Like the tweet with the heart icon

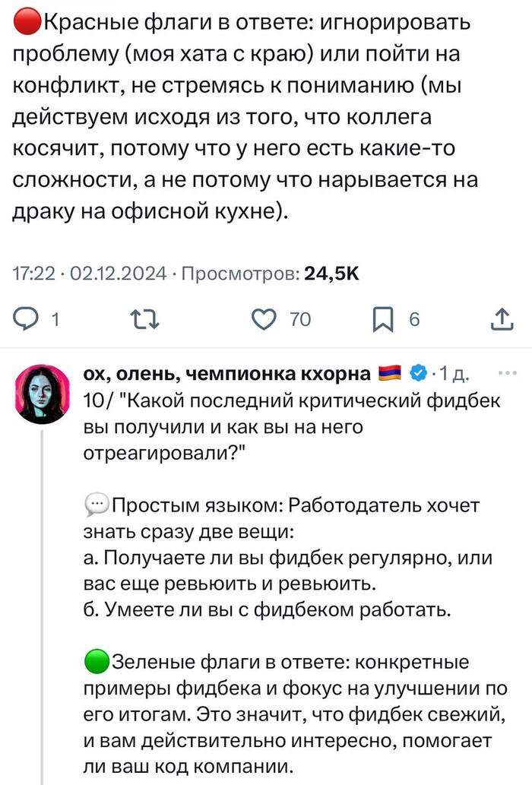(x=263, y=320)
